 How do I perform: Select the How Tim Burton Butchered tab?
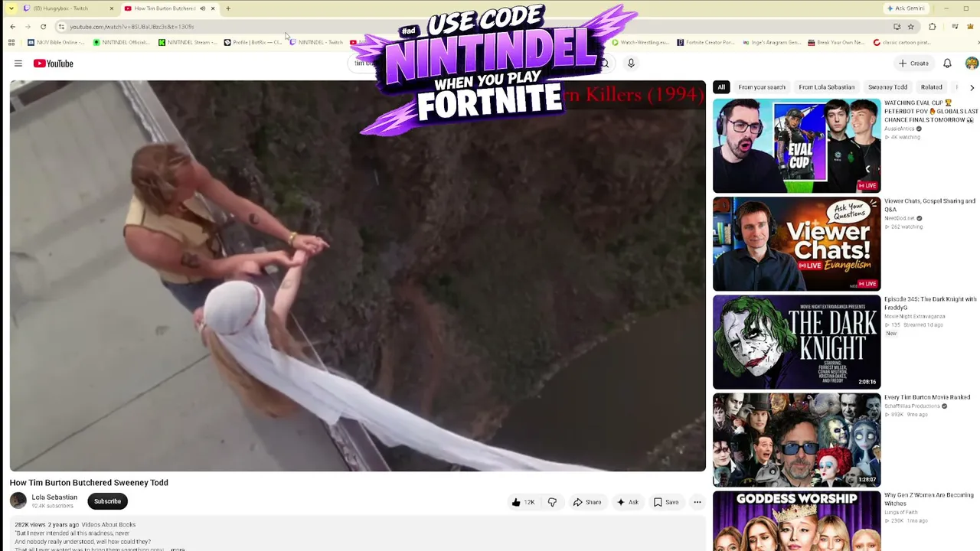pyautogui.click(x=169, y=8)
